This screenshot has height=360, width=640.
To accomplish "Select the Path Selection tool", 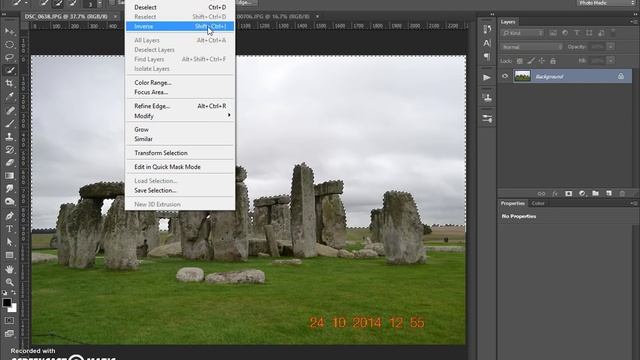I will click(9, 242).
